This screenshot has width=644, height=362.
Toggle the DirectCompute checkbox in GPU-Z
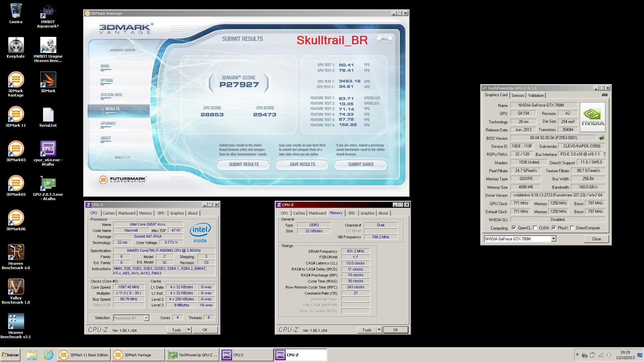pos(572,228)
